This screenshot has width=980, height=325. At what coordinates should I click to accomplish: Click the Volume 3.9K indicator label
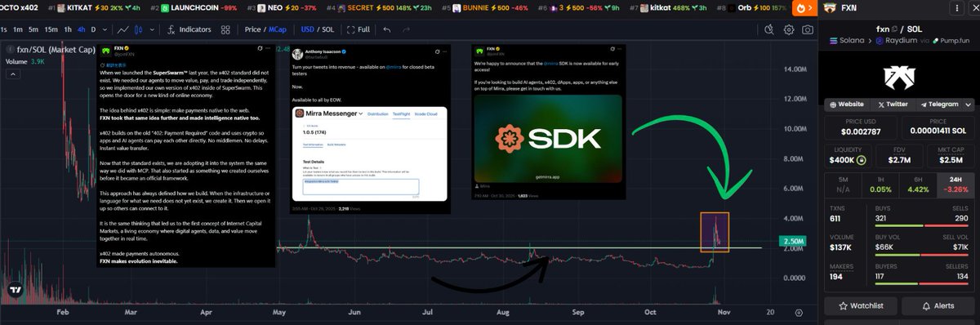click(x=25, y=61)
